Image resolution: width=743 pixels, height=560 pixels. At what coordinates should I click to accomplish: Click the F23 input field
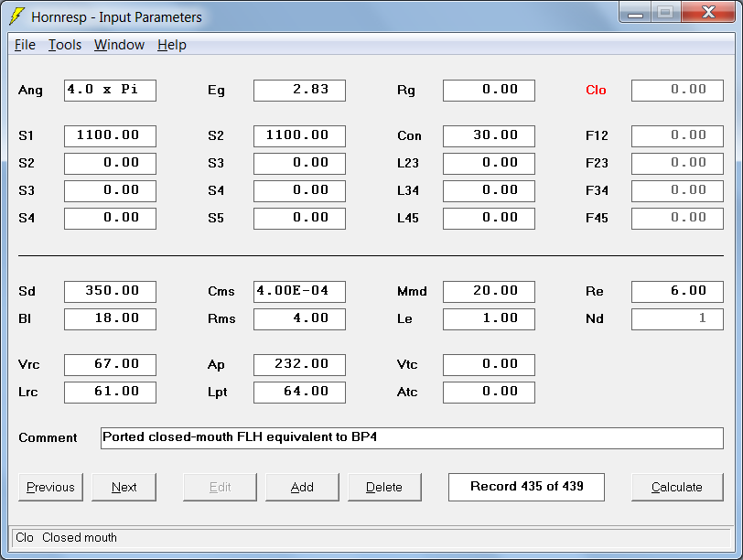tap(678, 164)
